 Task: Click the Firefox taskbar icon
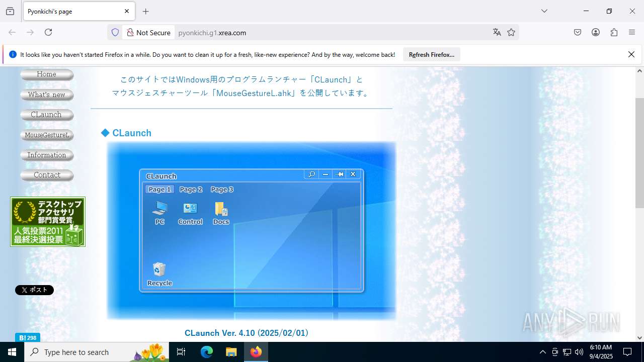pos(256,352)
